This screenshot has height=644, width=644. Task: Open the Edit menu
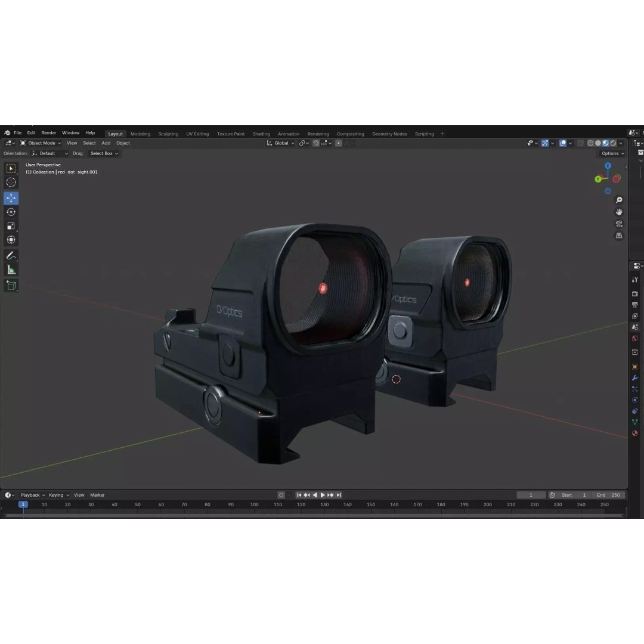pos(31,132)
